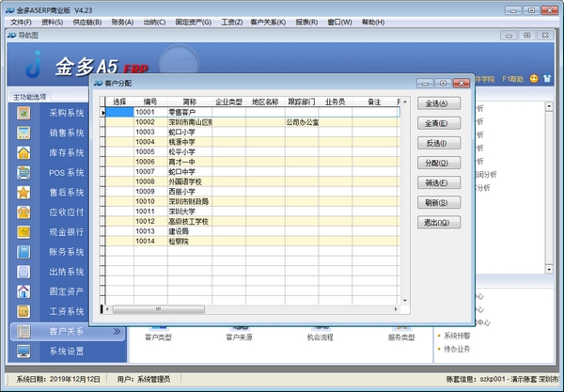Image resolution: width=564 pixels, height=392 pixels.
Task: Open the 账务(A) menu
Action: [122, 23]
